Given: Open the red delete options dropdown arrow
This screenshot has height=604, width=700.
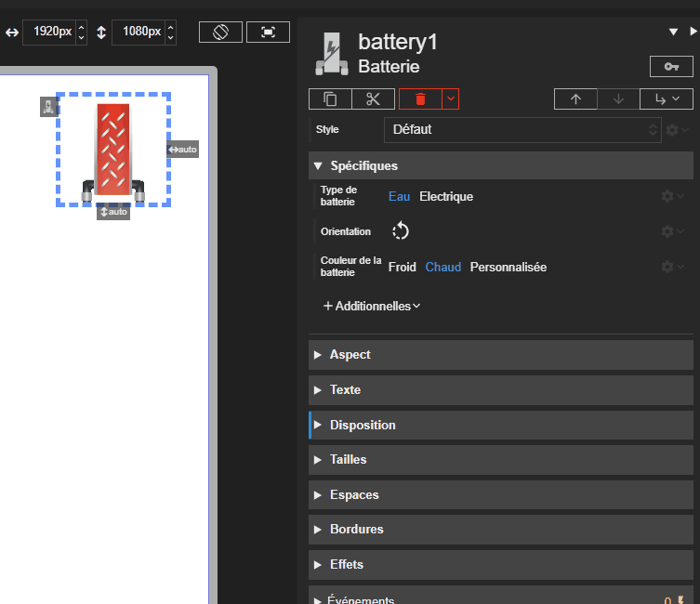Looking at the screenshot, I should click(451, 99).
